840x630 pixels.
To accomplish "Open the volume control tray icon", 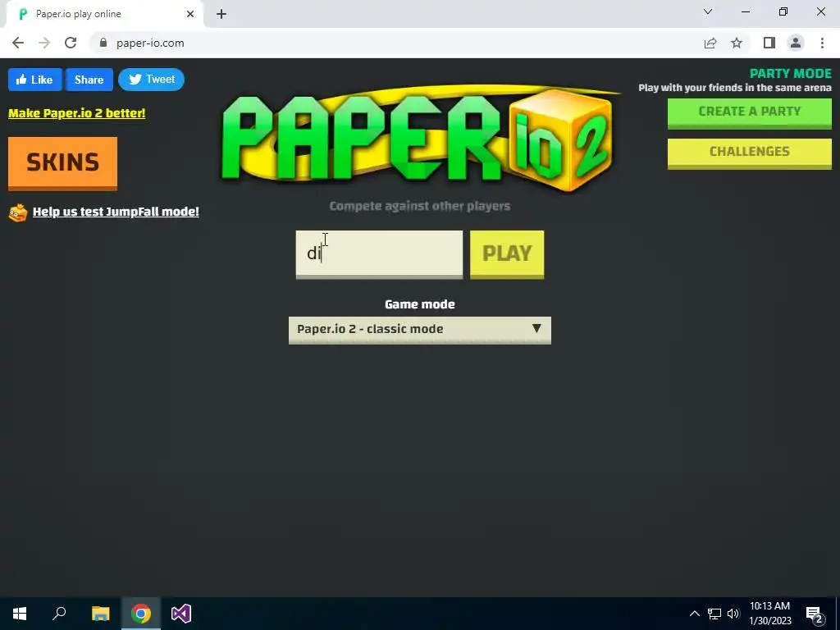I will [x=733, y=614].
